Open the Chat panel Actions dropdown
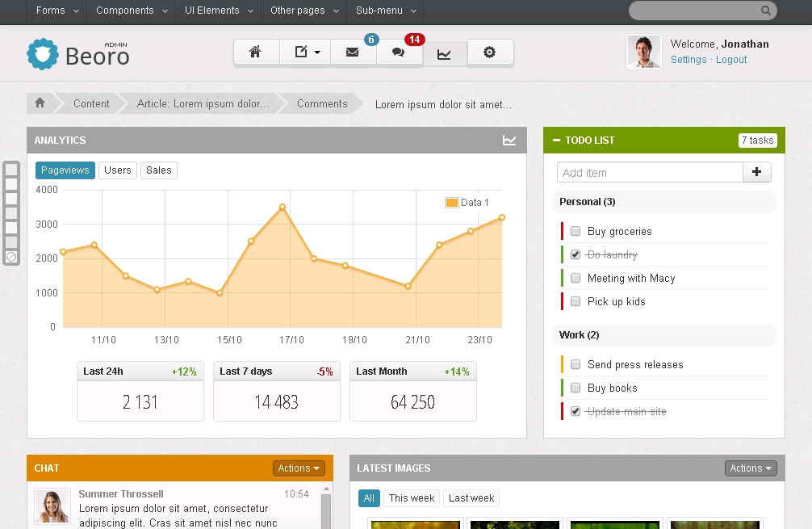The width and height of the screenshot is (812, 529). click(x=299, y=468)
